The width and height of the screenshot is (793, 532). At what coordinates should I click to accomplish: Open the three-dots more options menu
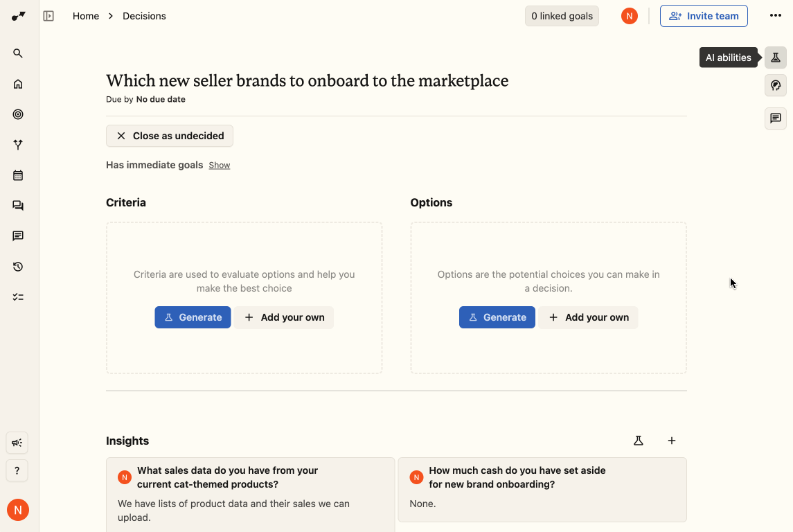coord(775,16)
